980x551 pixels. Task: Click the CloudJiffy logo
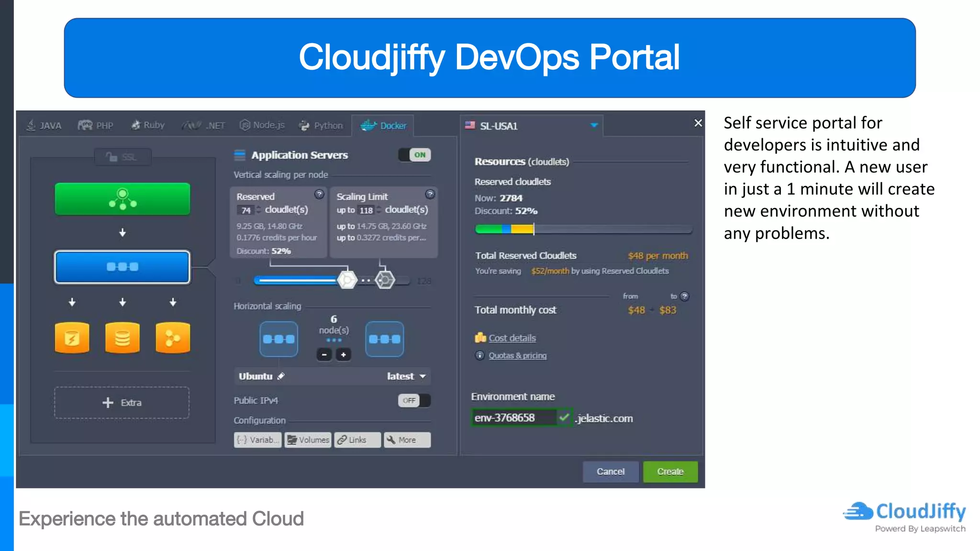point(904,517)
